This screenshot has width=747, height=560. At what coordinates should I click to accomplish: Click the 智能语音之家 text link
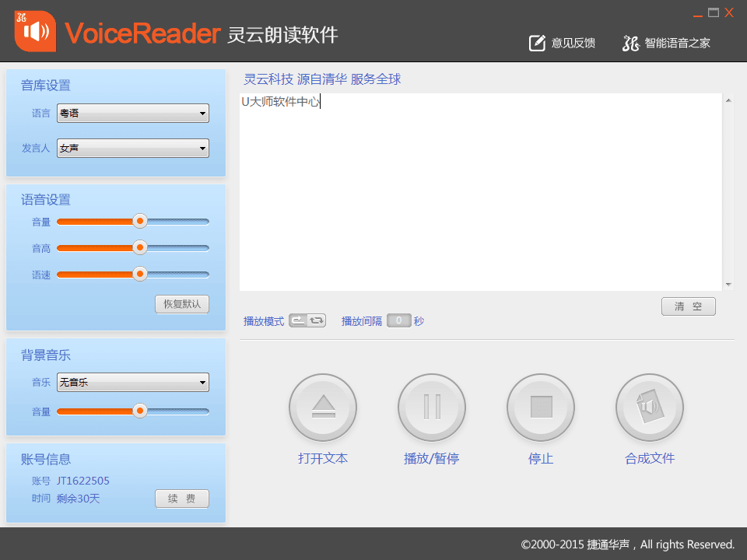tap(678, 44)
